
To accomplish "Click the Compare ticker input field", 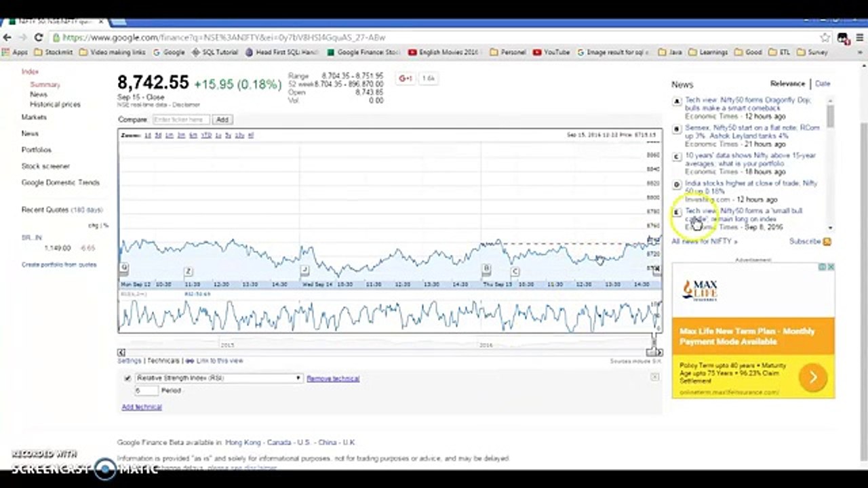I will click(x=180, y=120).
